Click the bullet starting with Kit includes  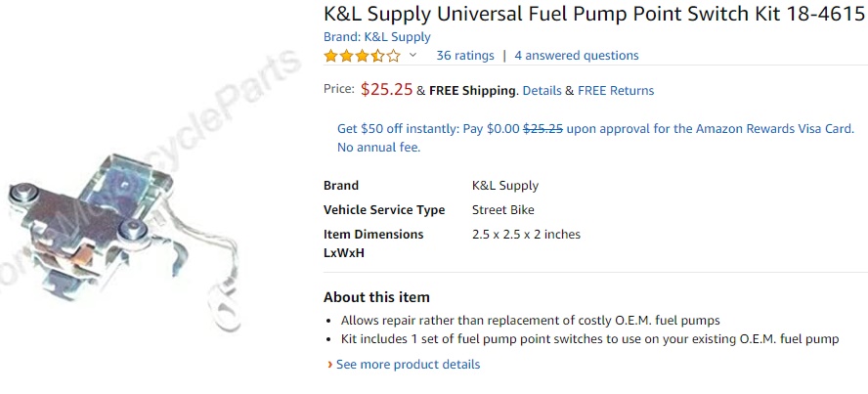tap(589, 339)
